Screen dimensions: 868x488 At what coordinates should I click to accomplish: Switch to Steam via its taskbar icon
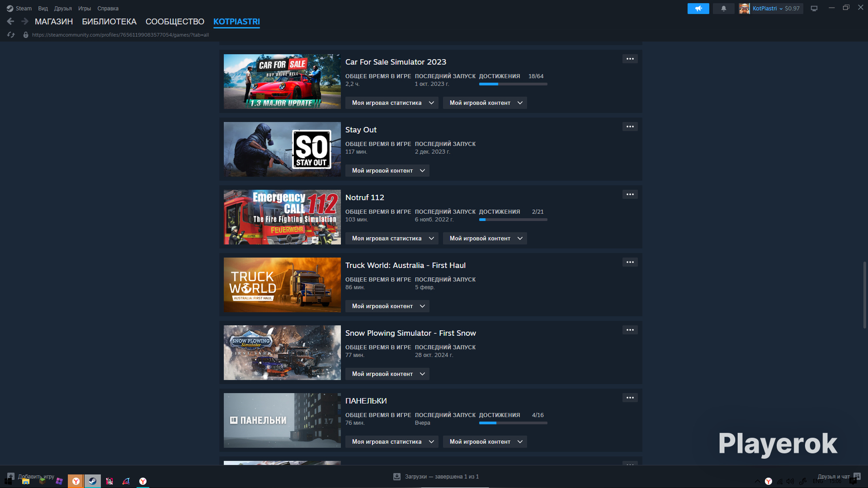(92, 481)
